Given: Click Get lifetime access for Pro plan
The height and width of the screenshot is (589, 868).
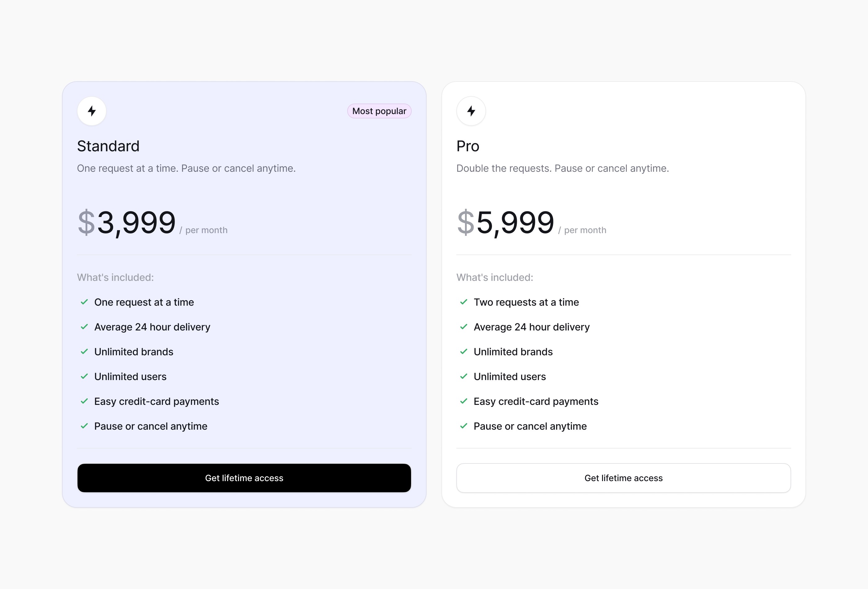Looking at the screenshot, I should coord(623,478).
